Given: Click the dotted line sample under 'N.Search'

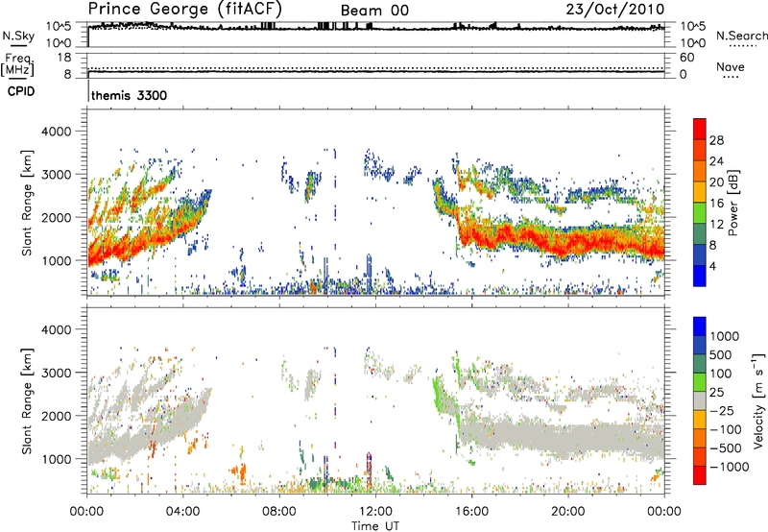Looking at the screenshot, I should click(x=742, y=46).
